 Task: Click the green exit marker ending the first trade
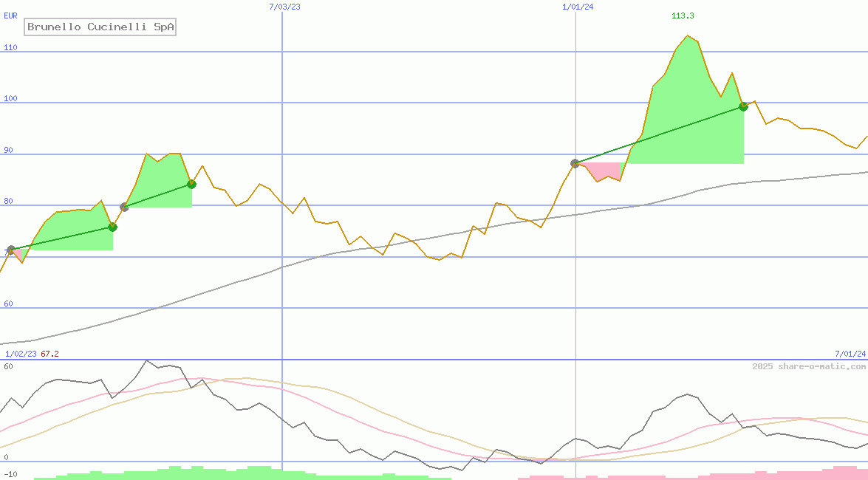pyautogui.click(x=113, y=227)
